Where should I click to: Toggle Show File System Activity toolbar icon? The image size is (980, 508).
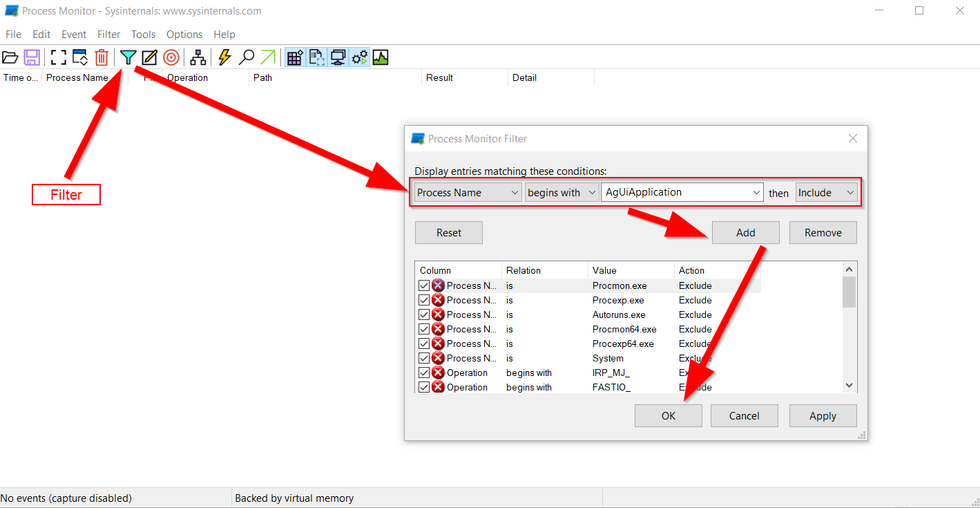click(317, 57)
